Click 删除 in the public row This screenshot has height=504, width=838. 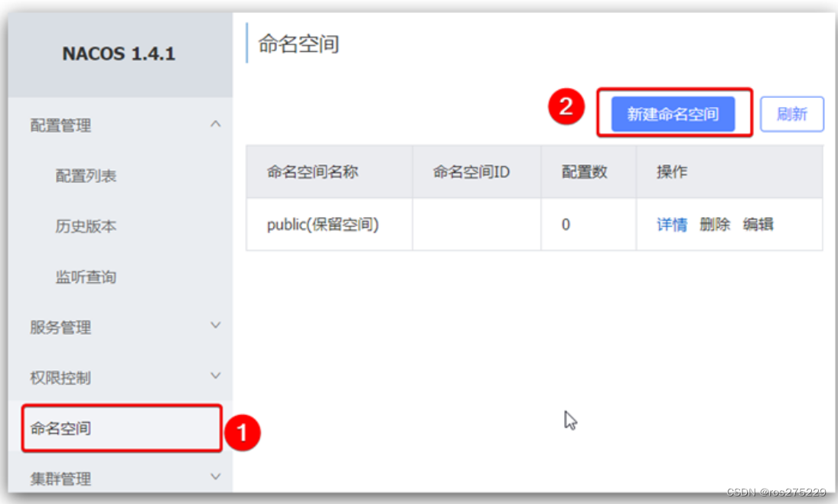point(715,224)
